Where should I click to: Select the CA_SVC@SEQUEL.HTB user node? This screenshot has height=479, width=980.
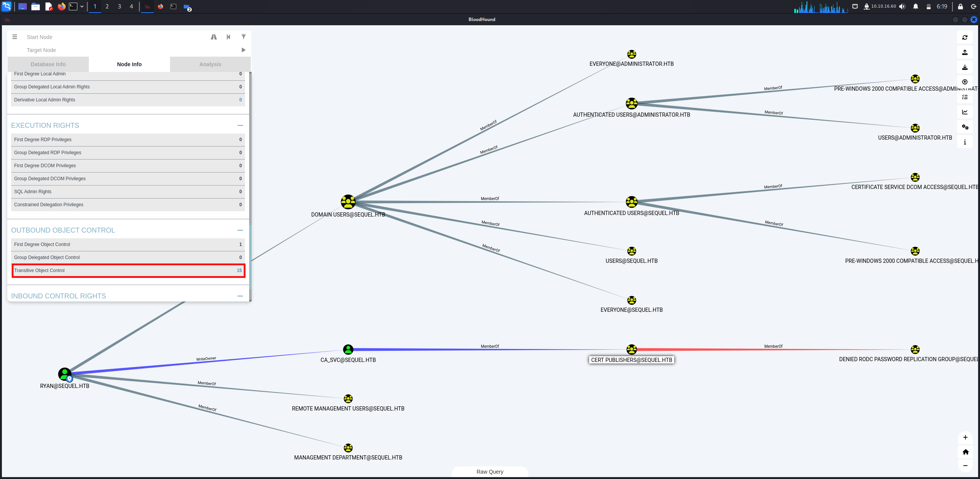tap(348, 349)
